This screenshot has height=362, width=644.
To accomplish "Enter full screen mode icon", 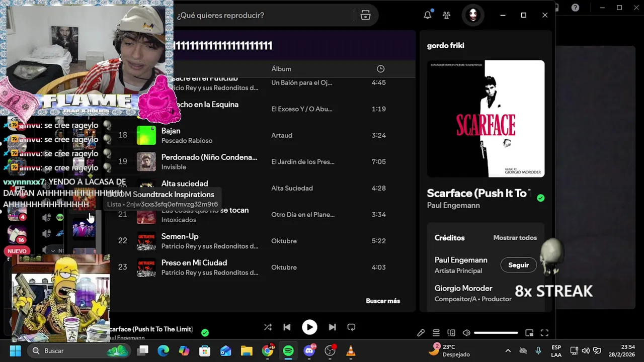I will click(544, 333).
